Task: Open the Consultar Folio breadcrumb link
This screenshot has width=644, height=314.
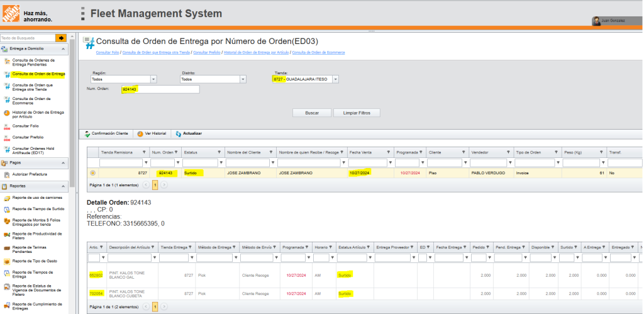Action: point(108,53)
